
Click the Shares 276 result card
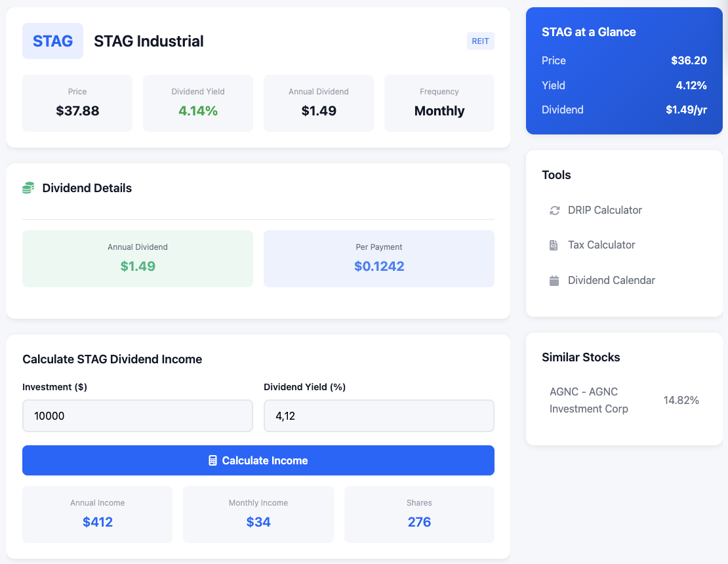point(419,514)
